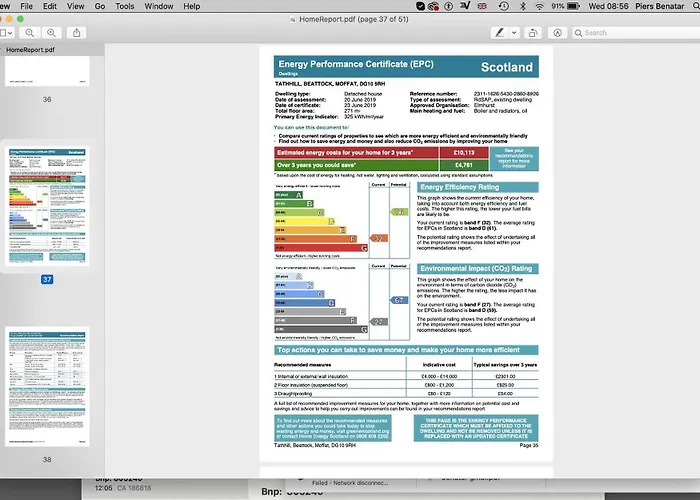Click 'See your recommendations report' teal box
The height and width of the screenshot is (500, 700).
coord(514,158)
